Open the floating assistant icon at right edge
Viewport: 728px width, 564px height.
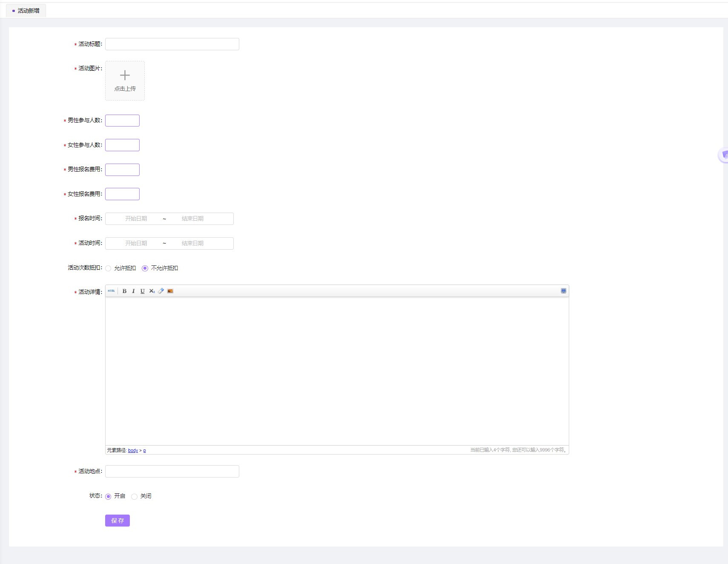pyautogui.click(x=723, y=155)
